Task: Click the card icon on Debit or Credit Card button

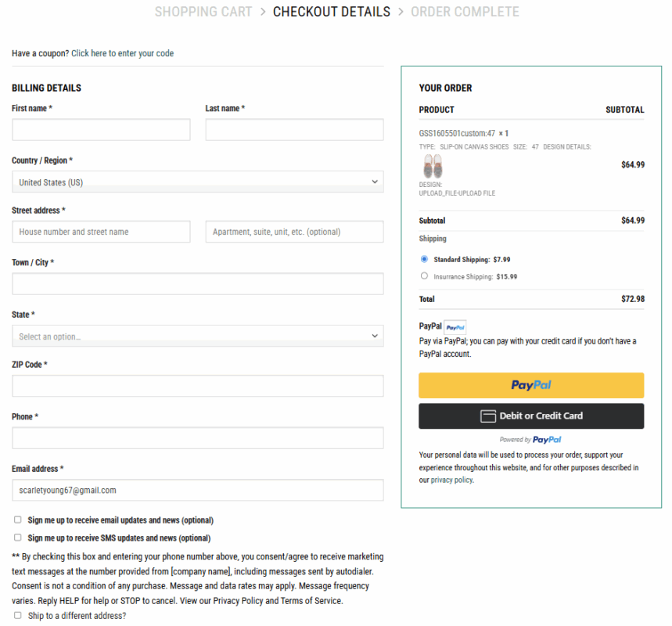Action: coord(487,416)
